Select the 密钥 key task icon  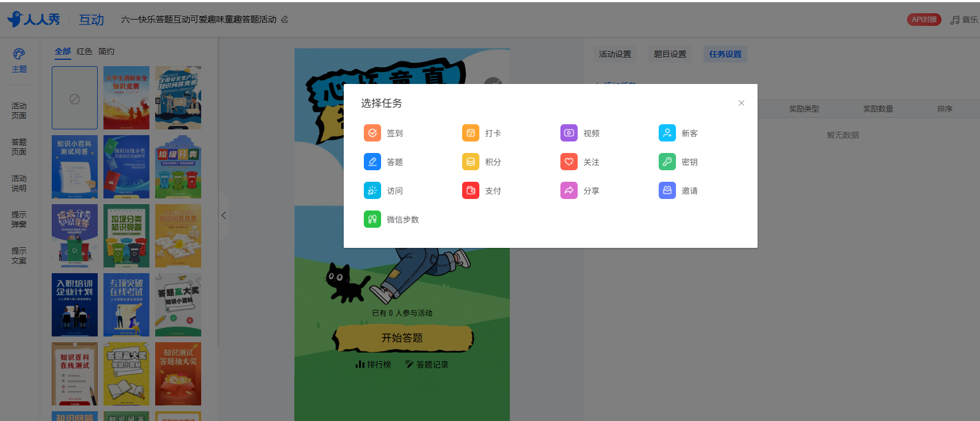pos(667,162)
